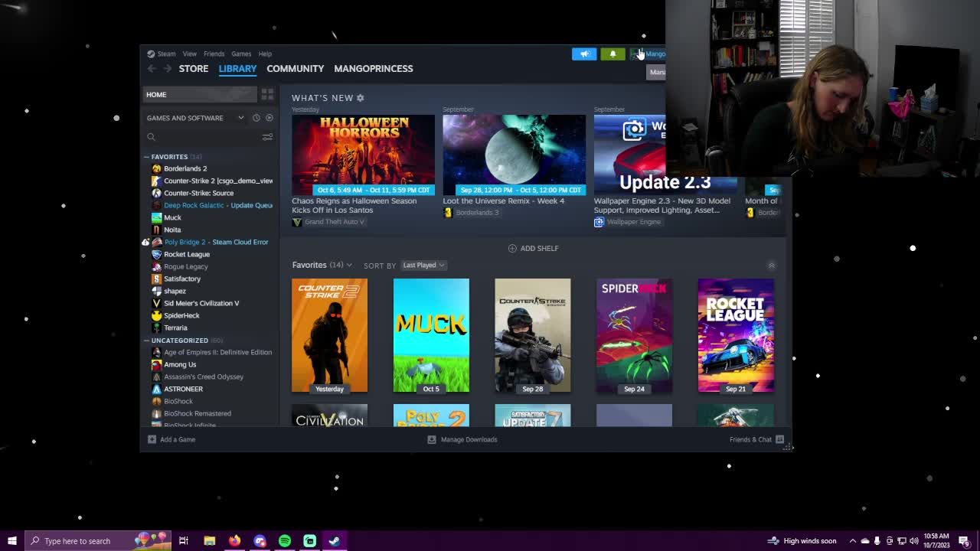Image resolution: width=980 pixels, height=551 pixels.
Task: Go back with the left arrow
Action: point(152,69)
